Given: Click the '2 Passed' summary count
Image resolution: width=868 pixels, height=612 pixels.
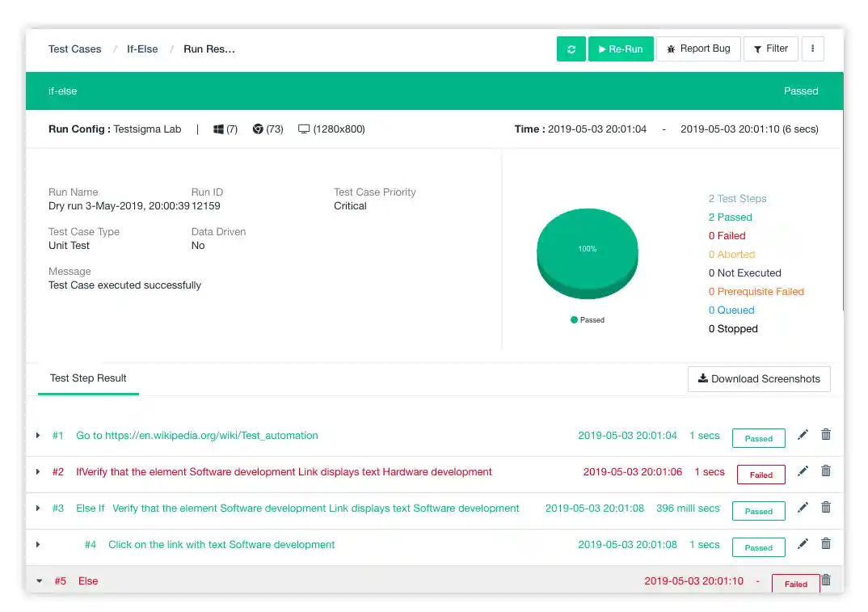Looking at the screenshot, I should click(730, 217).
